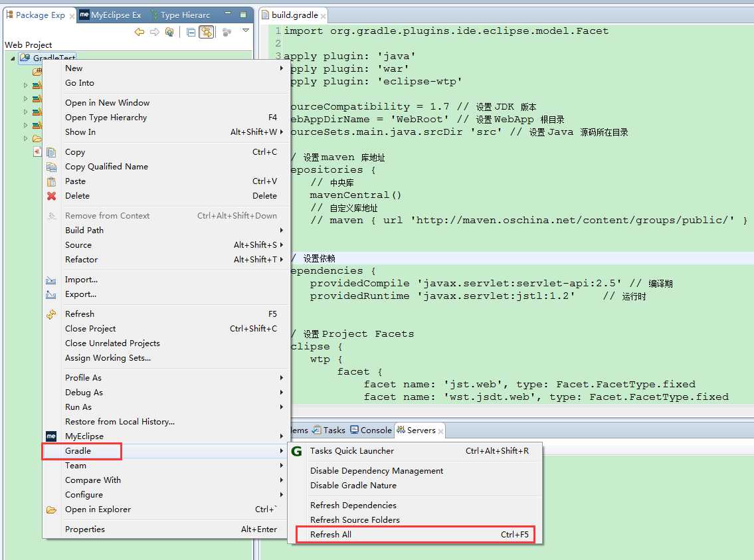The height and width of the screenshot is (560, 754).
Task: Switch to the Console tab
Action: tap(371, 430)
